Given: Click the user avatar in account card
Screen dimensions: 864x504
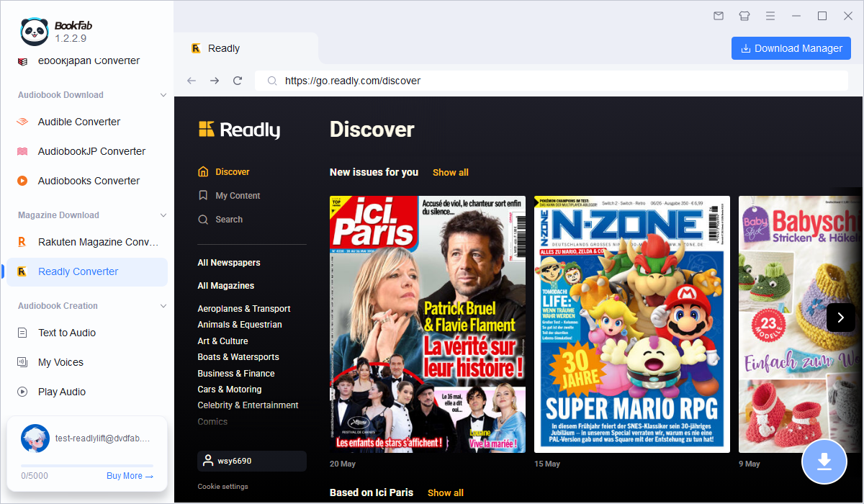Looking at the screenshot, I should click(x=35, y=438).
